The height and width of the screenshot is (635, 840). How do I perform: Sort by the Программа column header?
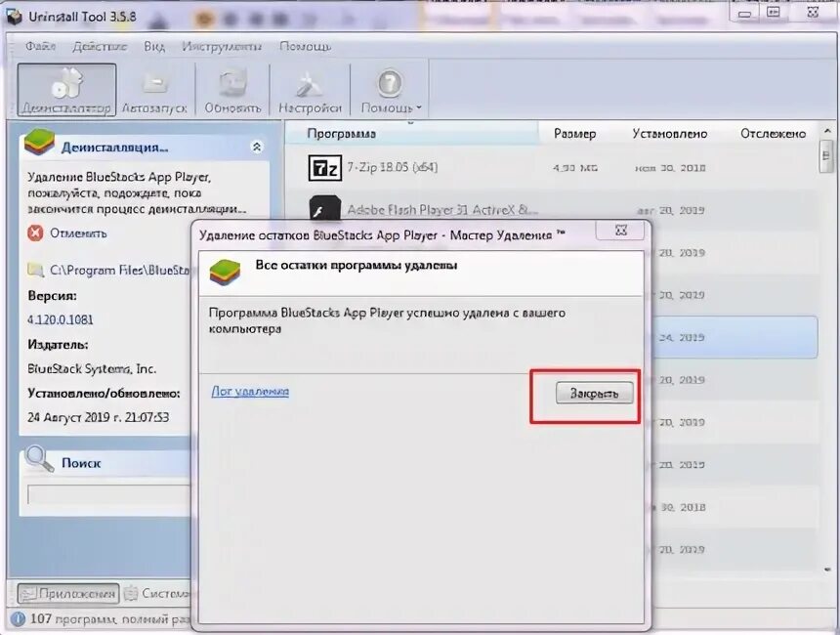click(x=342, y=134)
